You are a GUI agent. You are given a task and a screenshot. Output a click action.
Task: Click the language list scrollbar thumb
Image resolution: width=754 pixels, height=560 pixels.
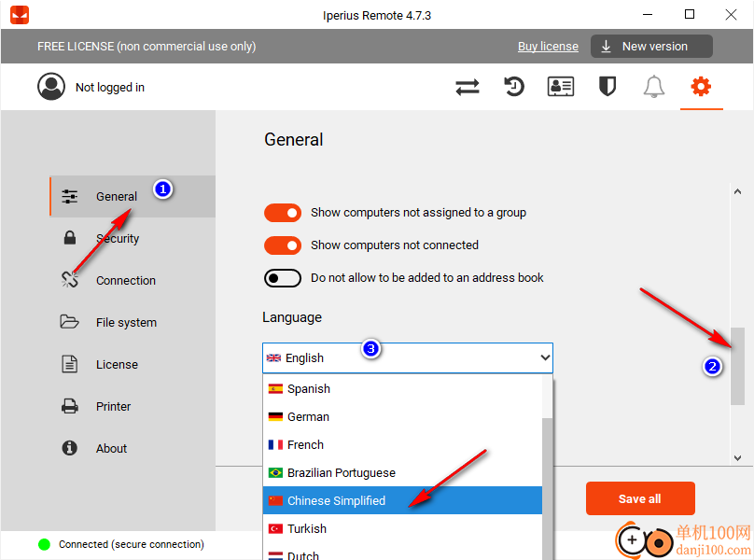pos(548,489)
